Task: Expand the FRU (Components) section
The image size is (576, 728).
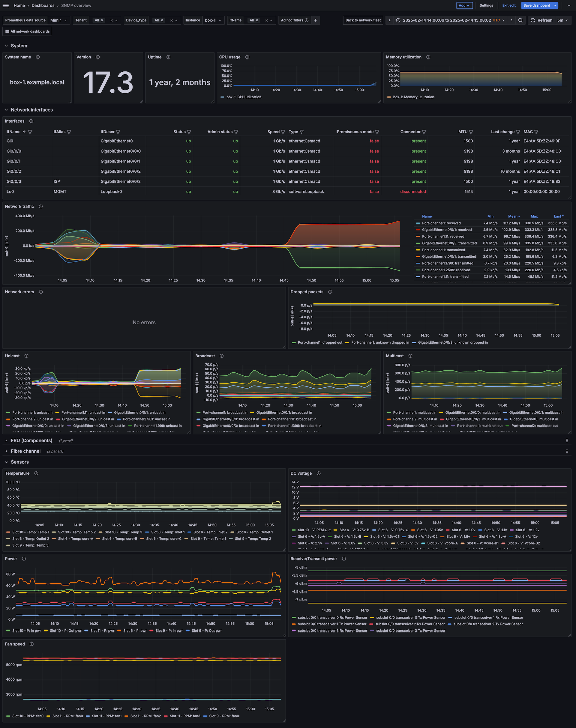Action: (x=31, y=440)
